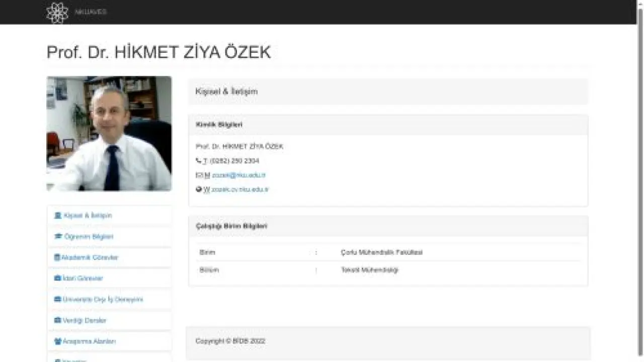Click the page title Prof. Dr. HİKMET ZİYA ÖZEK
This screenshot has height=362, width=644.
pyautogui.click(x=158, y=52)
